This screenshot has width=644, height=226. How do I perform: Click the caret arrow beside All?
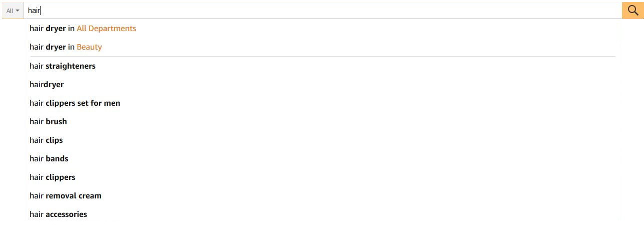(18, 11)
